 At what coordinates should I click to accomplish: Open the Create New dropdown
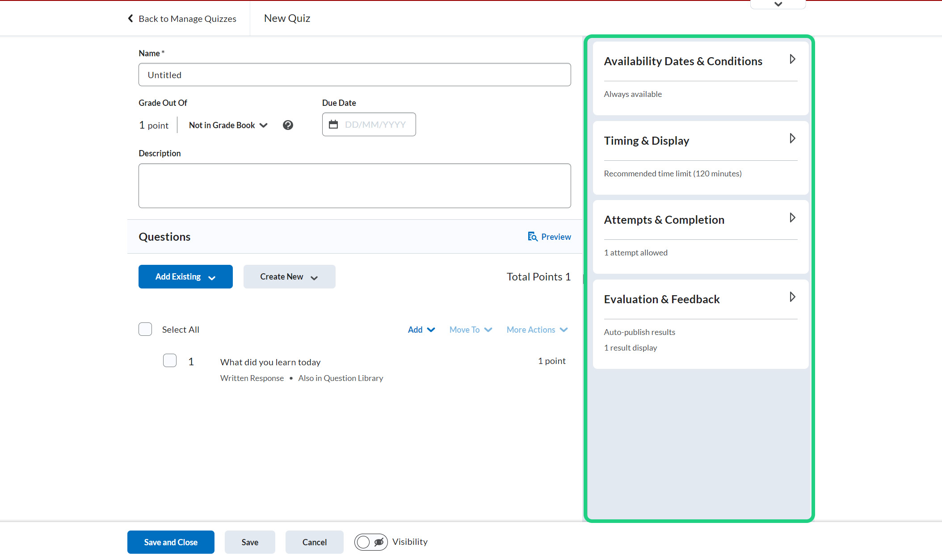tap(289, 277)
